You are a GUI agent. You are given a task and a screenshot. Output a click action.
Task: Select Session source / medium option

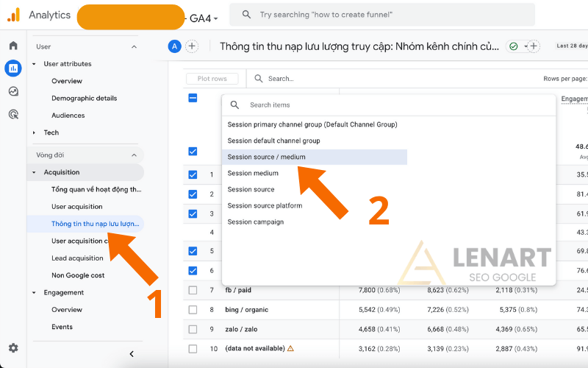[266, 157]
